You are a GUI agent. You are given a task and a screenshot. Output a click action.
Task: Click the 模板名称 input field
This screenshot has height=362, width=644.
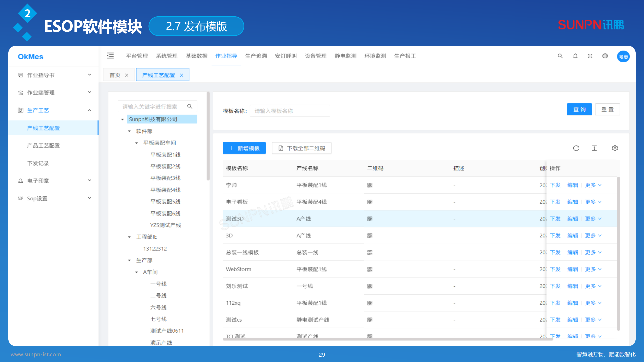coord(289,110)
